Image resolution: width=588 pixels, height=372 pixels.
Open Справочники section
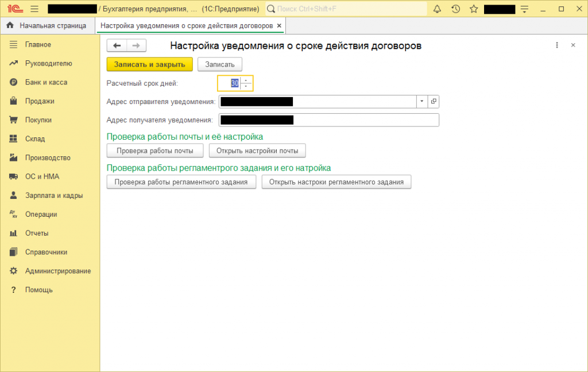[x=46, y=252]
